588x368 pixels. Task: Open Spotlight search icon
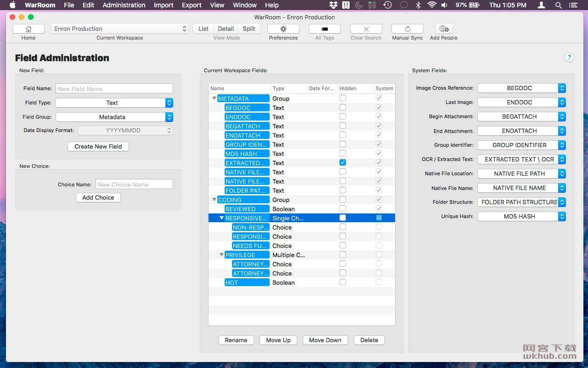[x=559, y=5]
